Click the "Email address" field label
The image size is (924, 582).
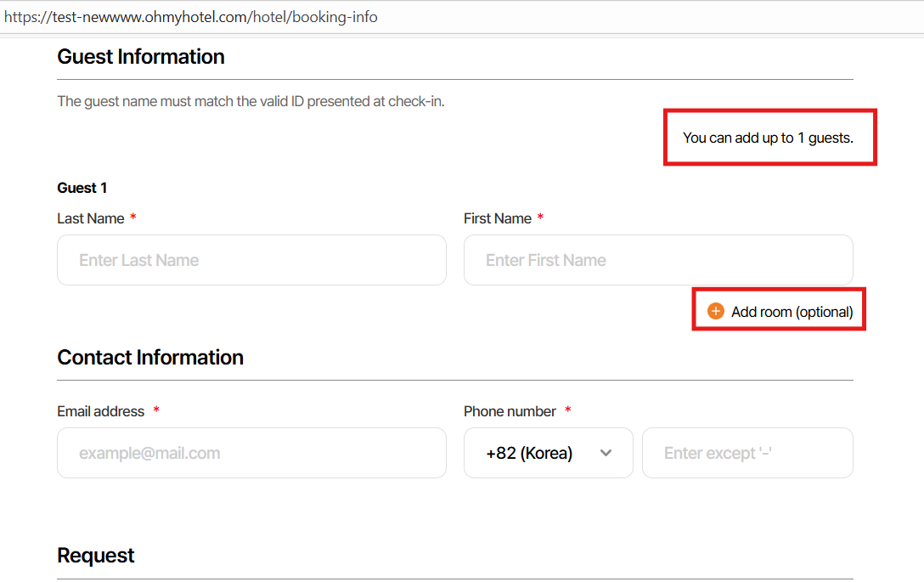101,411
